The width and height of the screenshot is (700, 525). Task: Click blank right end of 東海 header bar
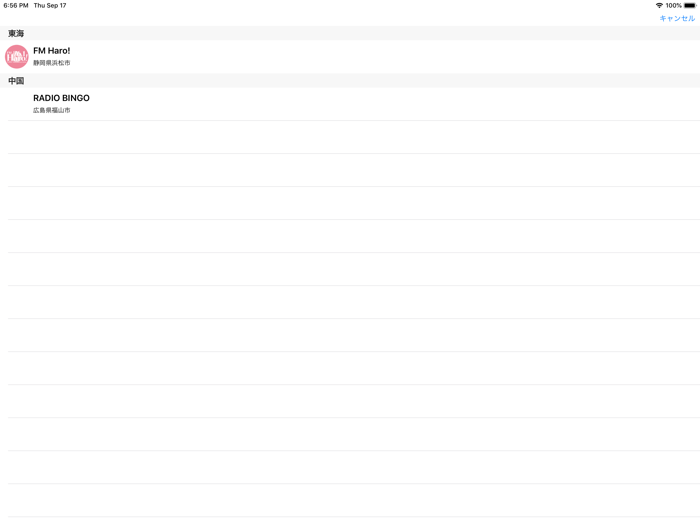pyautogui.click(x=600, y=33)
